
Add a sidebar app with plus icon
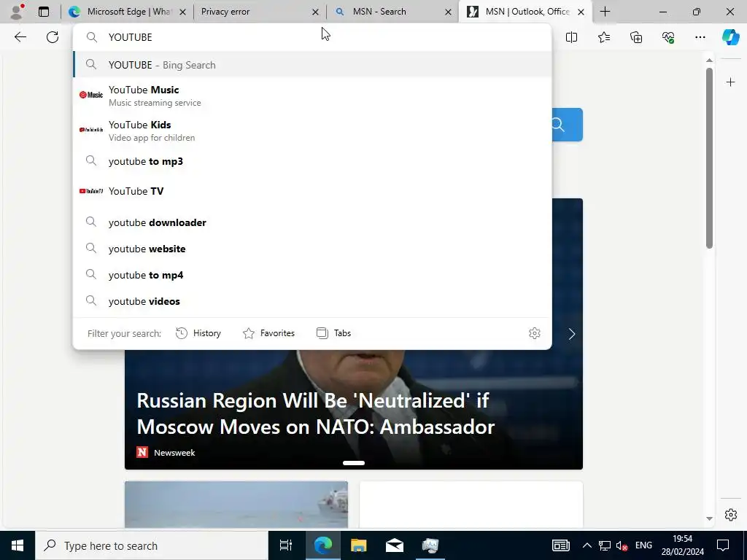click(x=730, y=82)
